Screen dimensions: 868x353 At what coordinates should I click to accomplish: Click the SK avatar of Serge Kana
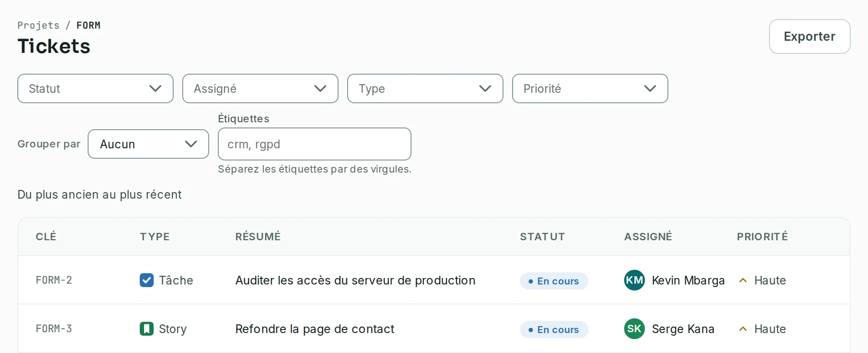635,329
